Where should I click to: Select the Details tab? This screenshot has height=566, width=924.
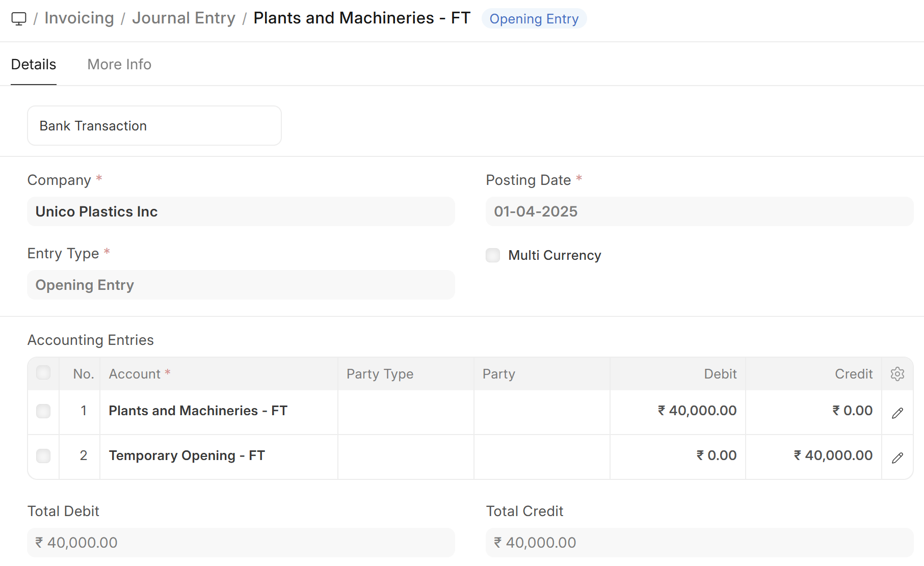pos(34,65)
